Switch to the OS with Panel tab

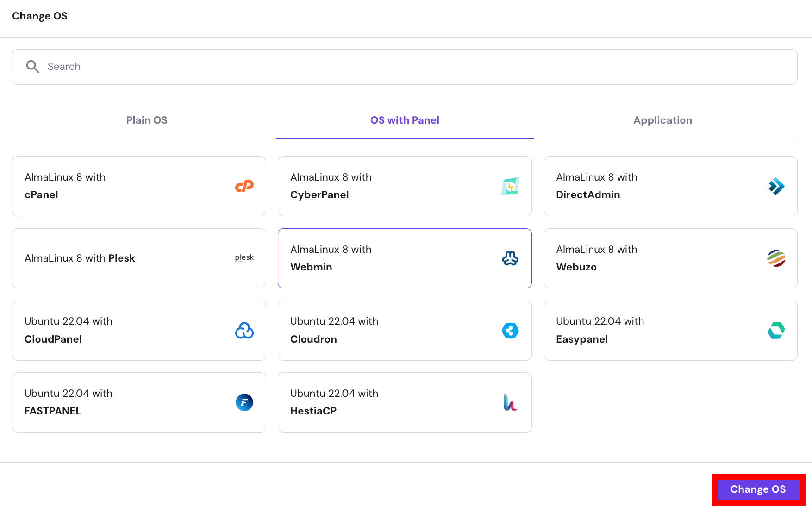pos(405,120)
